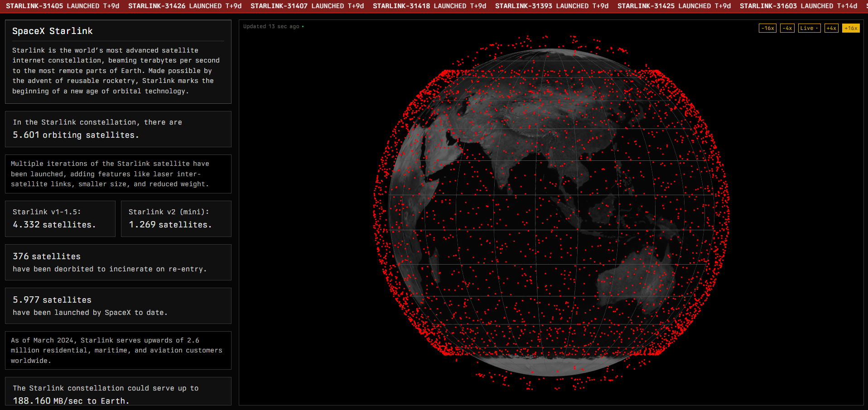
Task: Set playback speed to -16x
Action: 767,28
